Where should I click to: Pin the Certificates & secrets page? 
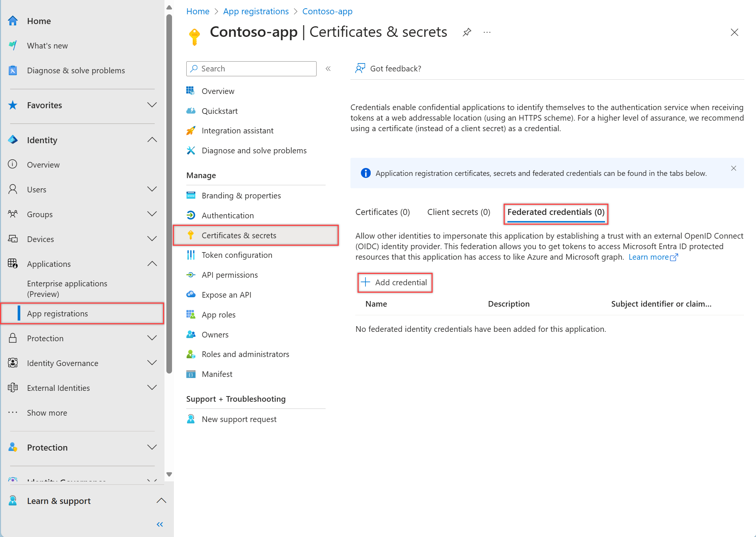pyautogui.click(x=467, y=32)
